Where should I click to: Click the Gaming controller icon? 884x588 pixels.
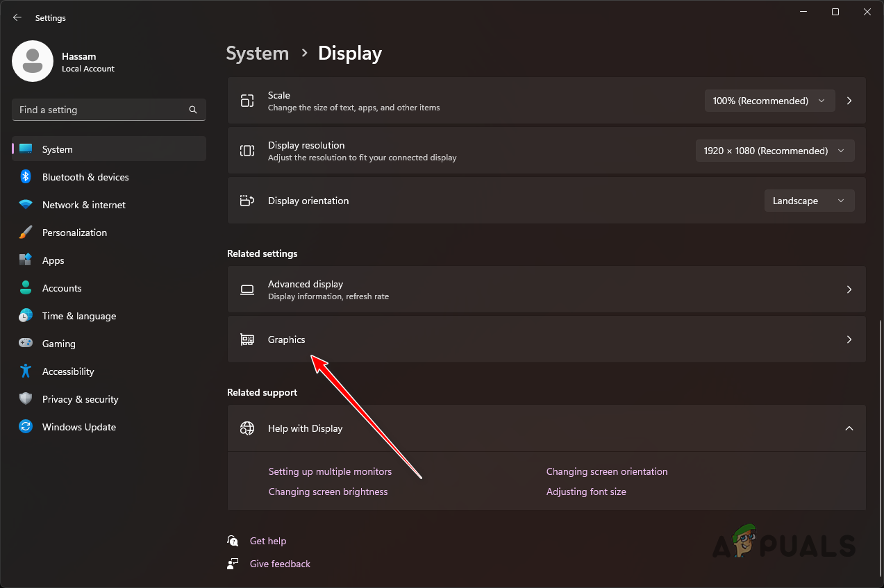coord(26,344)
